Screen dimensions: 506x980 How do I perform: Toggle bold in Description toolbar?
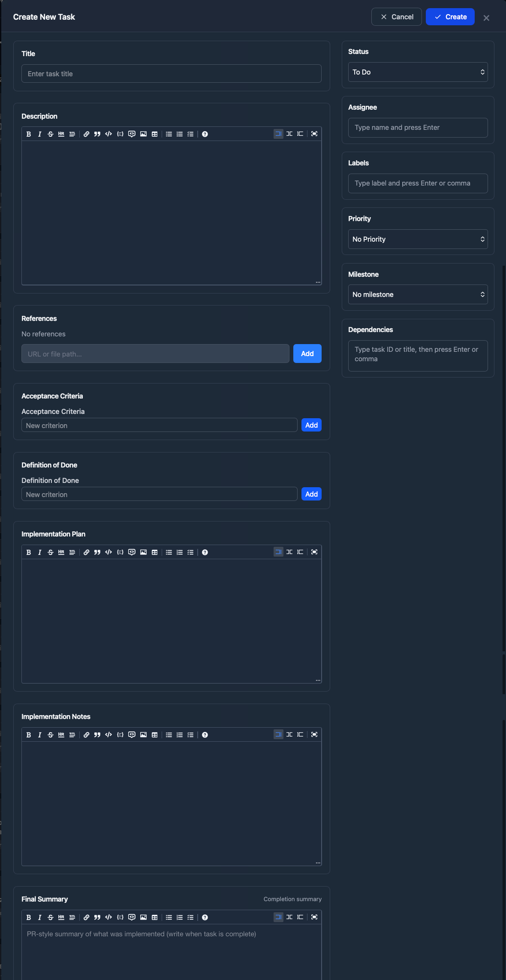(x=29, y=134)
